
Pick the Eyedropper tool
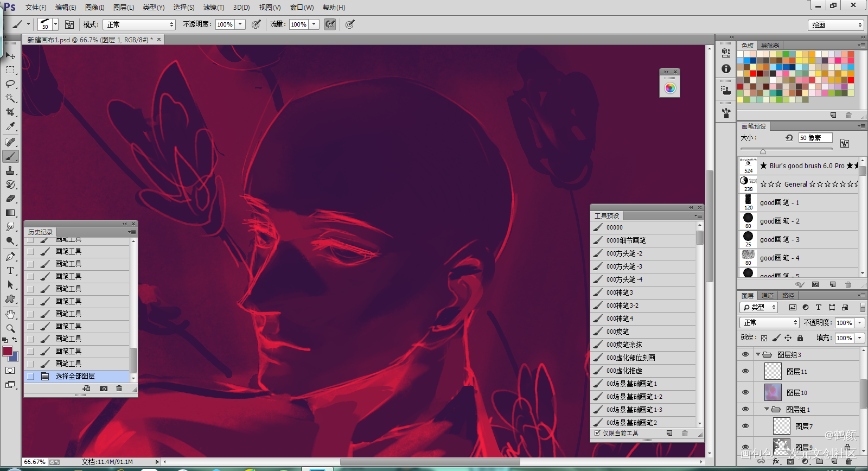coord(10,126)
